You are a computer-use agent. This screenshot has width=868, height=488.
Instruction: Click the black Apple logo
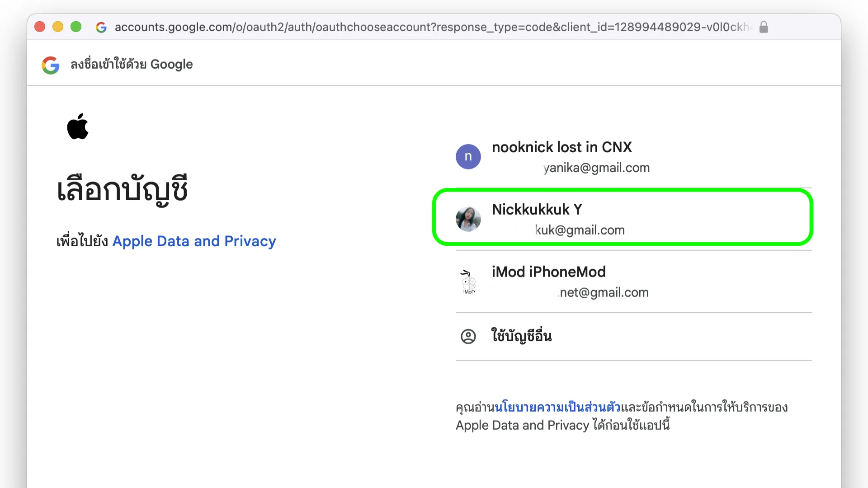click(x=78, y=127)
